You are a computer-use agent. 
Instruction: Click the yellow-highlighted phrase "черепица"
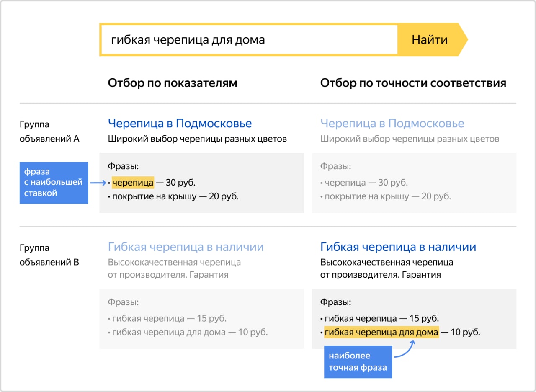tap(133, 183)
